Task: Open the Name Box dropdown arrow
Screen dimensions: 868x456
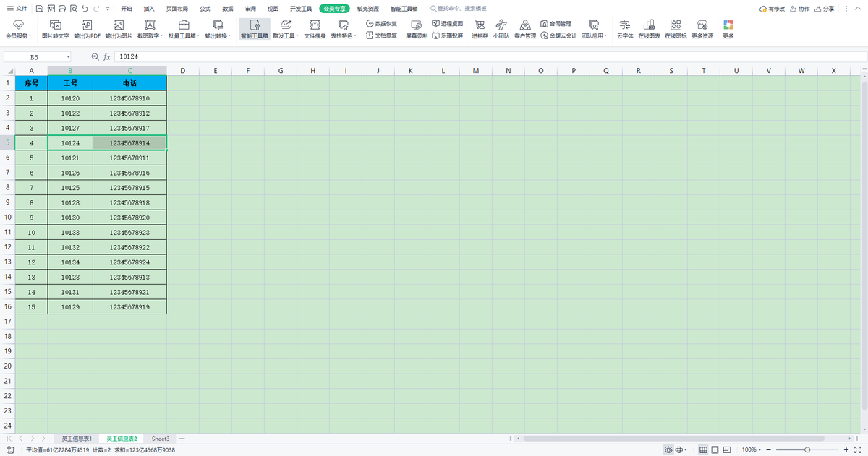Action: (x=69, y=56)
